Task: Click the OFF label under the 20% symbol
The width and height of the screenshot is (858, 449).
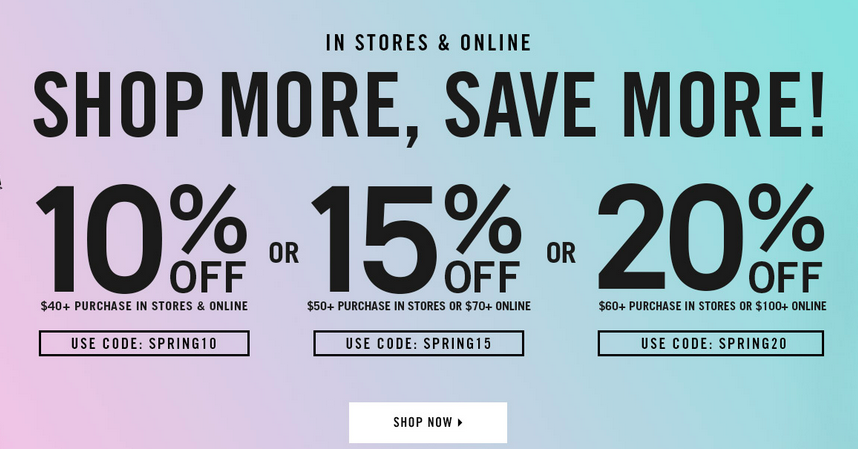Action: [x=788, y=278]
